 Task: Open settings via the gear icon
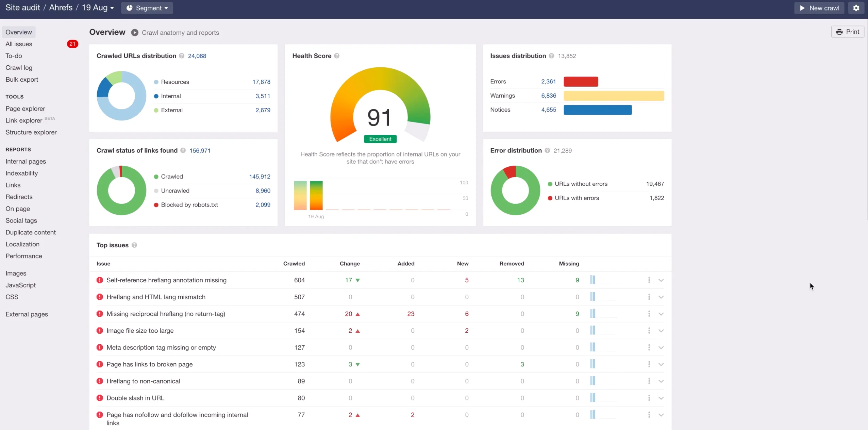[x=856, y=8]
